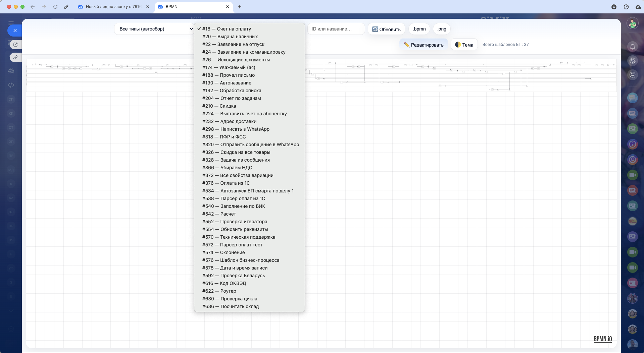Toggle the Тема theme button
Image resolution: width=644 pixels, height=353 pixels.
(464, 45)
